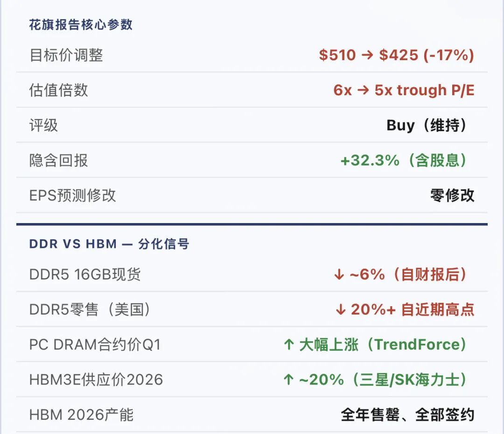
Task: Select the DDR5 16GB现货 label
Action: click(85, 274)
